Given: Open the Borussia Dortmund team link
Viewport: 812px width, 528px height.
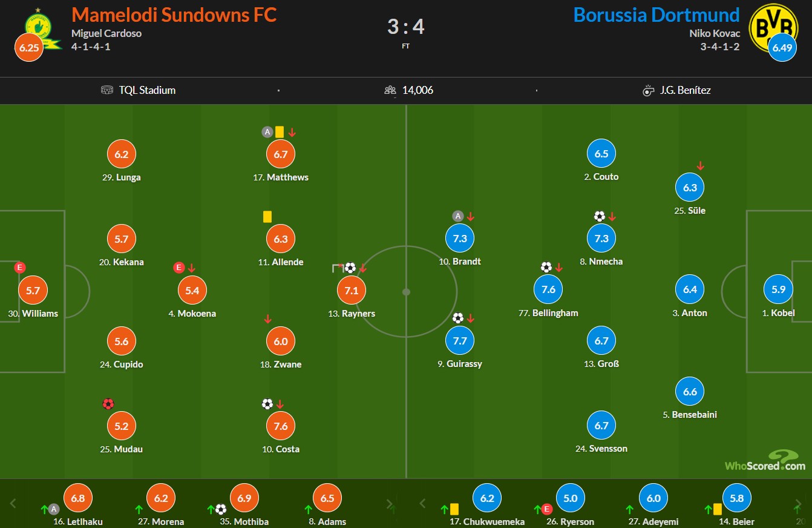Looking at the screenshot, I should click(656, 15).
